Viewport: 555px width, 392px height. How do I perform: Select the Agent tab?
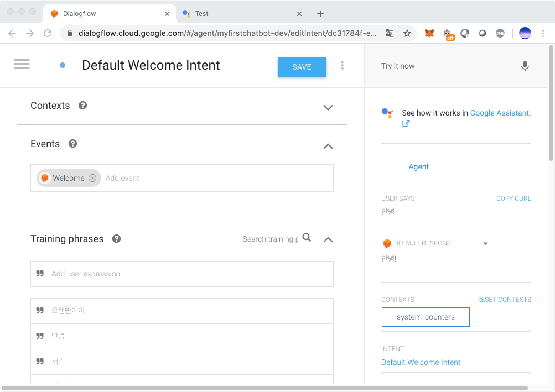(419, 166)
